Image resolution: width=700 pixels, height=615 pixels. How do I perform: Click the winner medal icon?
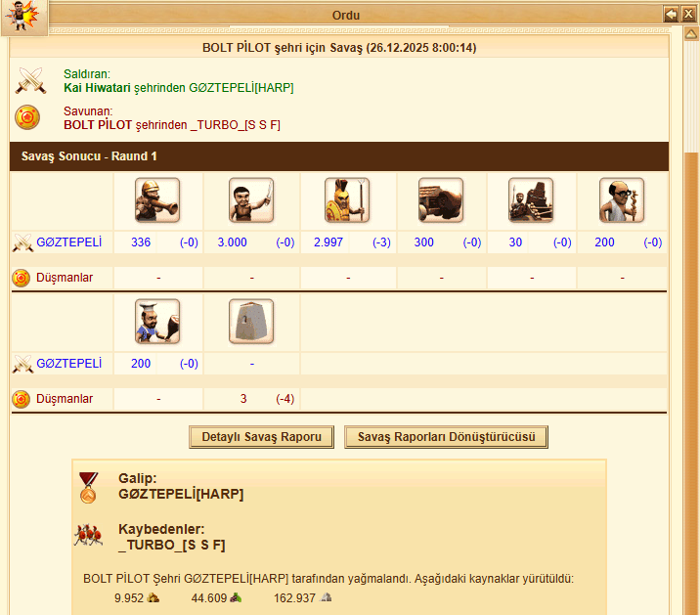(88, 488)
